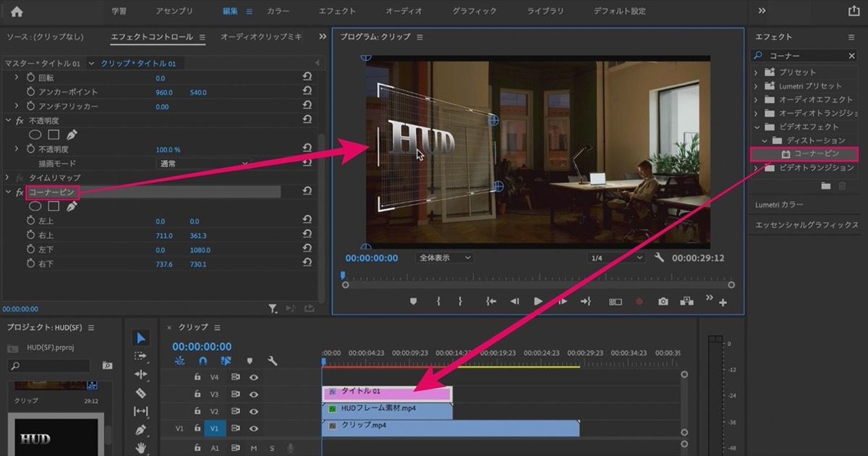This screenshot has height=456, width=868.
Task: Expand the プリセット folder
Action: pyautogui.click(x=756, y=72)
